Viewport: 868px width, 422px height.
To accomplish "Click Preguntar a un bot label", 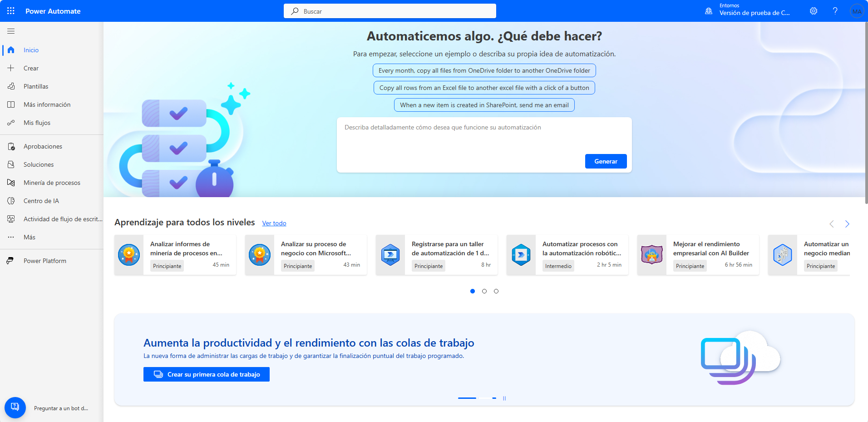I will pos(61,408).
